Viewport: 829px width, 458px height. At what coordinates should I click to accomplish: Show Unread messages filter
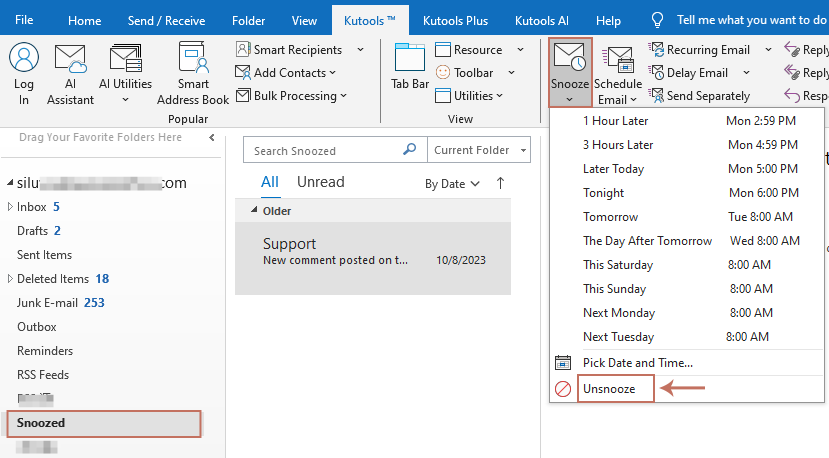[x=320, y=182]
